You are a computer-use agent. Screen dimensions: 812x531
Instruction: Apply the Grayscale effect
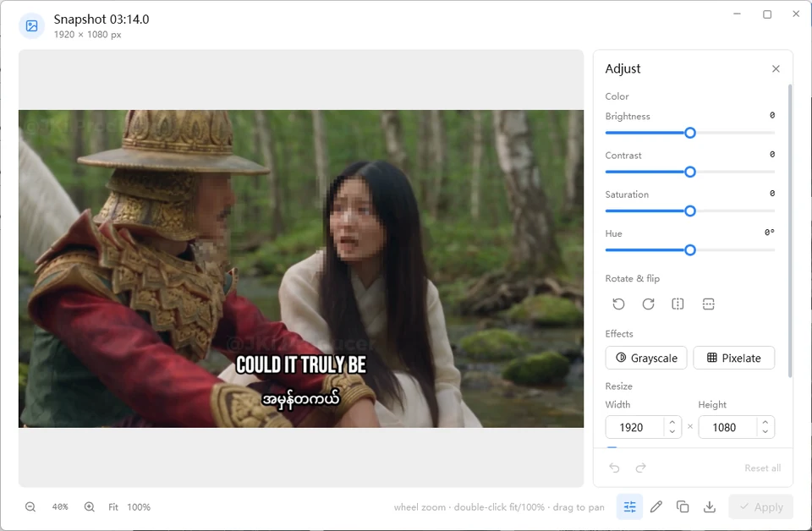pyautogui.click(x=646, y=359)
